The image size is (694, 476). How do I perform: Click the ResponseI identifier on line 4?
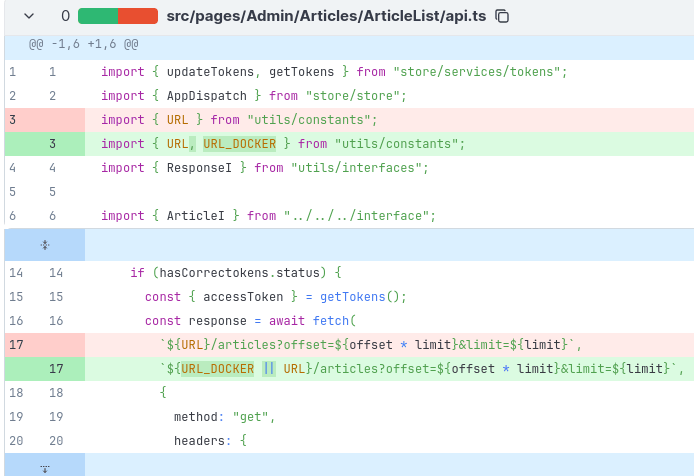pos(199,168)
